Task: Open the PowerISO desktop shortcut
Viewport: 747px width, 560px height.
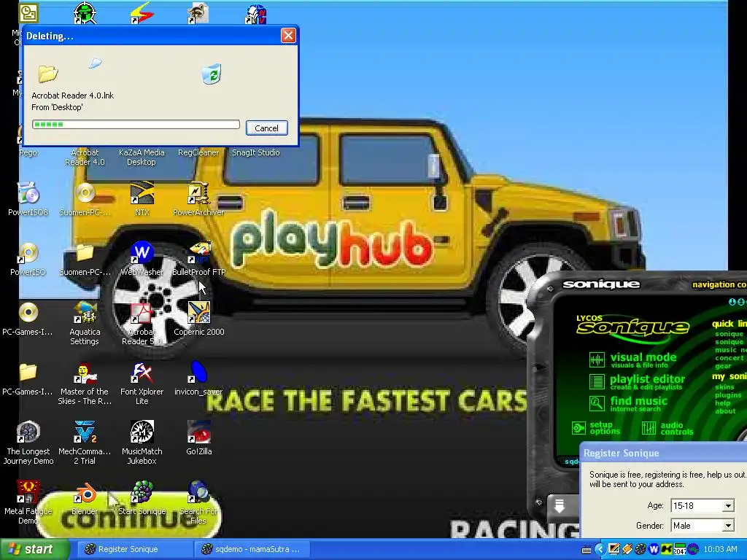Action: (28, 259)
